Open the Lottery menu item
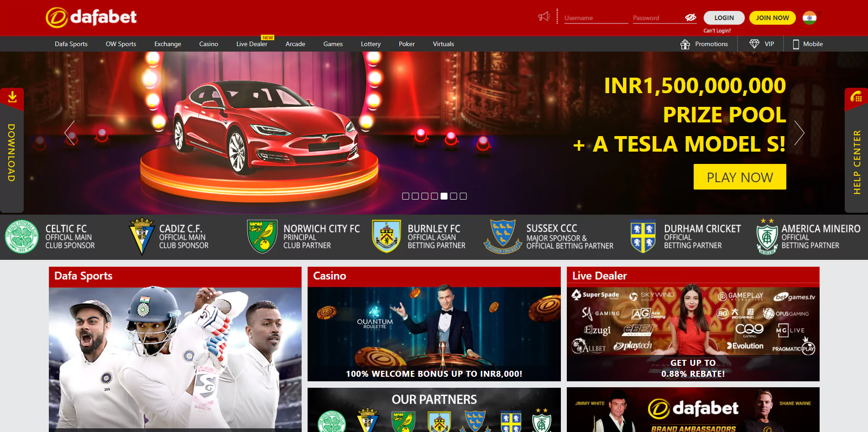This screenshot has width=868, height=432. [x=371, y=44]
